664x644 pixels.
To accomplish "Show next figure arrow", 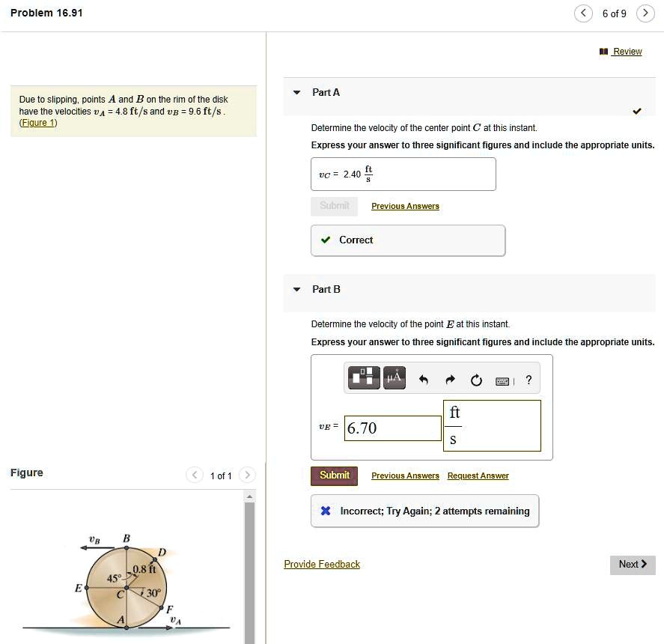I will pos(247,475).
